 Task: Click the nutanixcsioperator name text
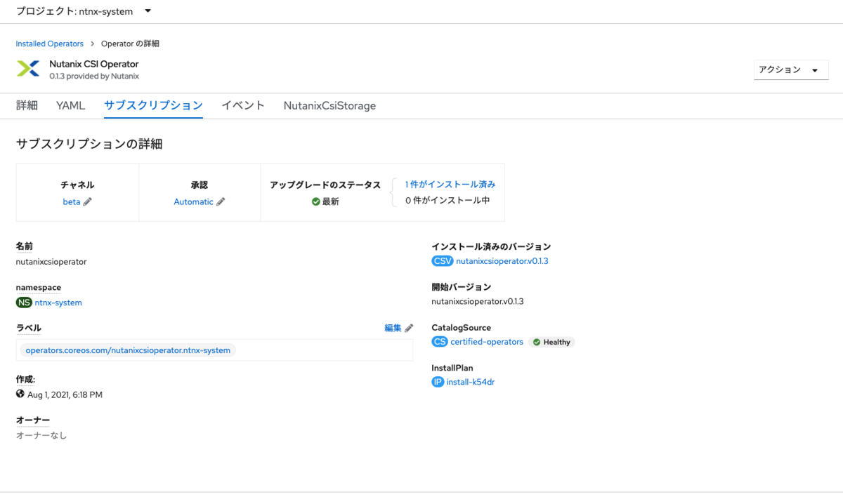pyautogui.click(x=51, y=262)
